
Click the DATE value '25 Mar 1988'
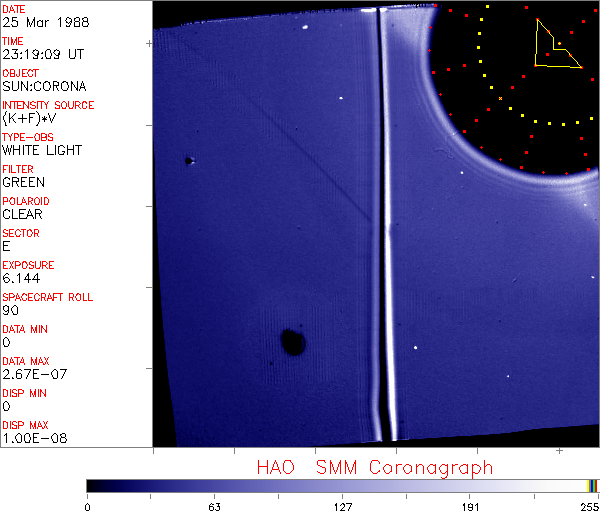(40, 22)
